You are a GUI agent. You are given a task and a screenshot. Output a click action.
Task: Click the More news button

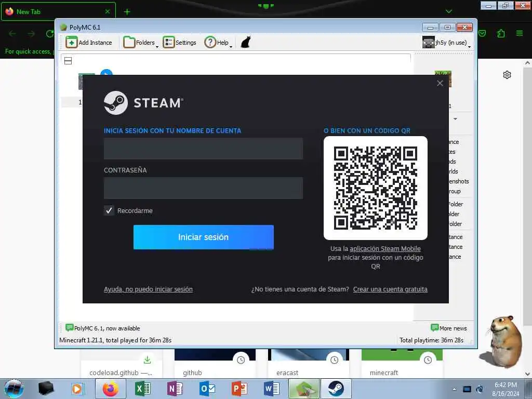(448, 328)
